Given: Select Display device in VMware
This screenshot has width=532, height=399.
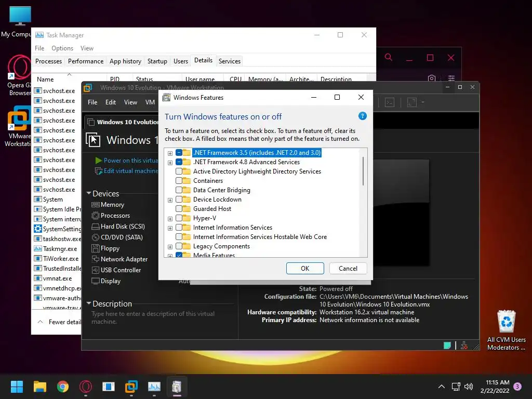Looking at the screenshot, I should coord(106,281).
